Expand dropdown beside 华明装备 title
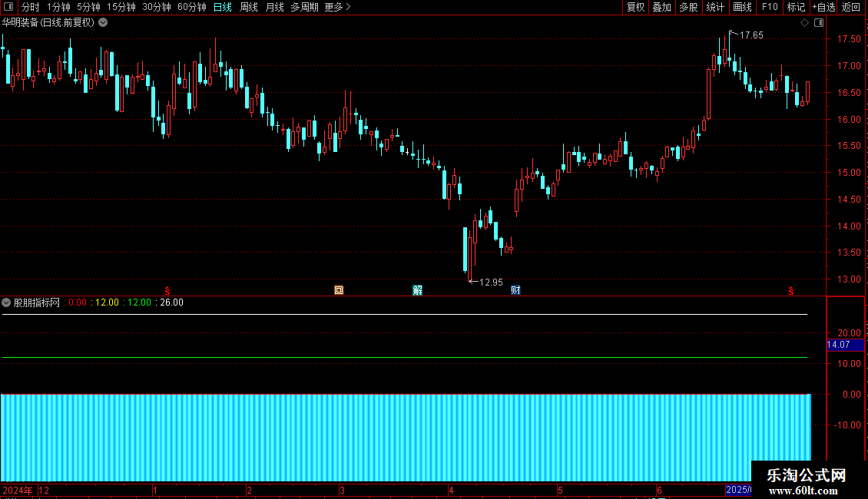The height and width of the screenshot is (499, 868). (103, 23)
